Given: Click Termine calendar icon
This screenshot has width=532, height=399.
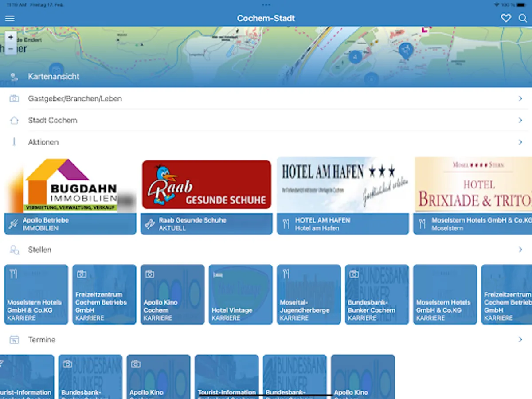Looking at the screenshot, I should coord(14,340).
